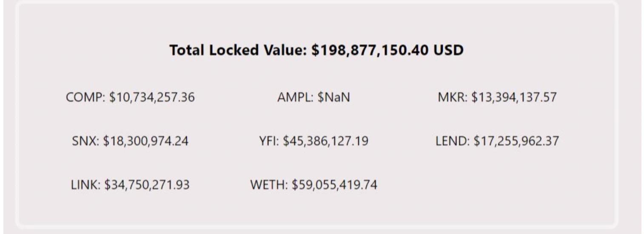This screenshot has height=234, width=644.
Task: Click the SNX token label
Action: (84, 141)
